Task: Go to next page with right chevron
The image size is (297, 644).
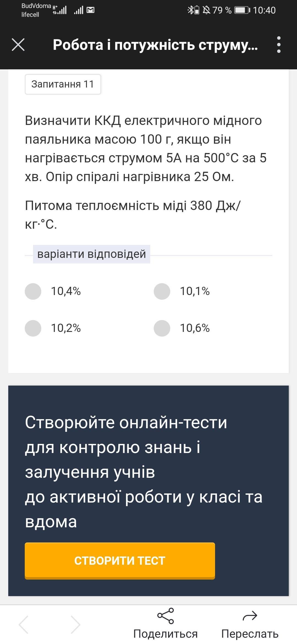Action: pyautogui.click(x=75, y=624)
